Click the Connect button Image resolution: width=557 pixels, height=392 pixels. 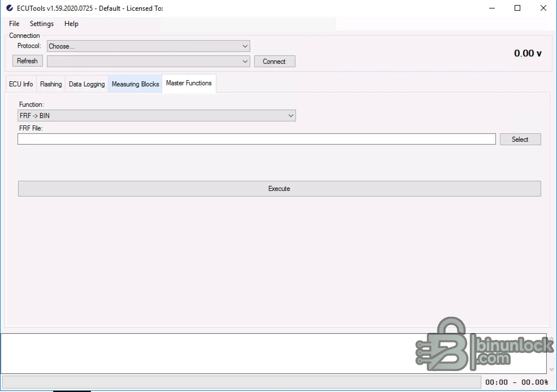click(x=275, y=61)
